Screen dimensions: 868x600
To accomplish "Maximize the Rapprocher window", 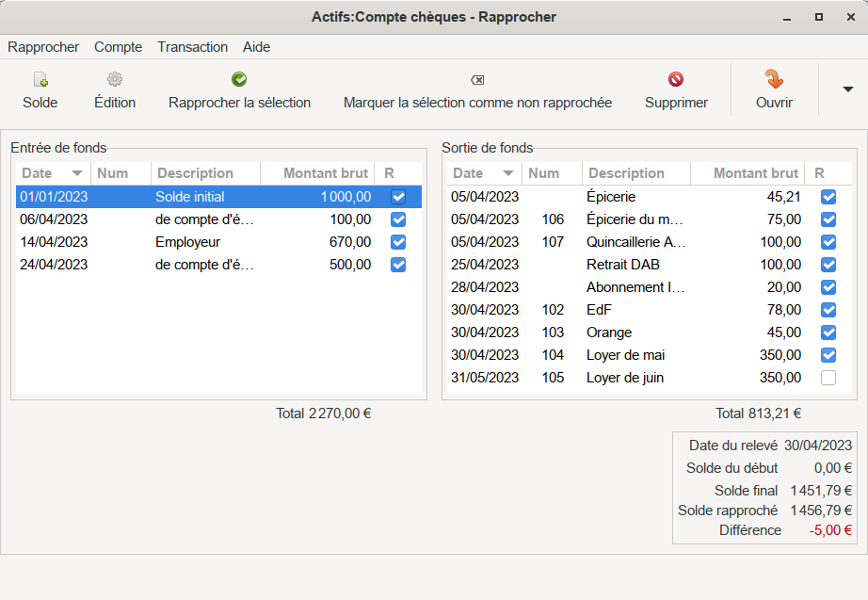I will pos(819,17).
